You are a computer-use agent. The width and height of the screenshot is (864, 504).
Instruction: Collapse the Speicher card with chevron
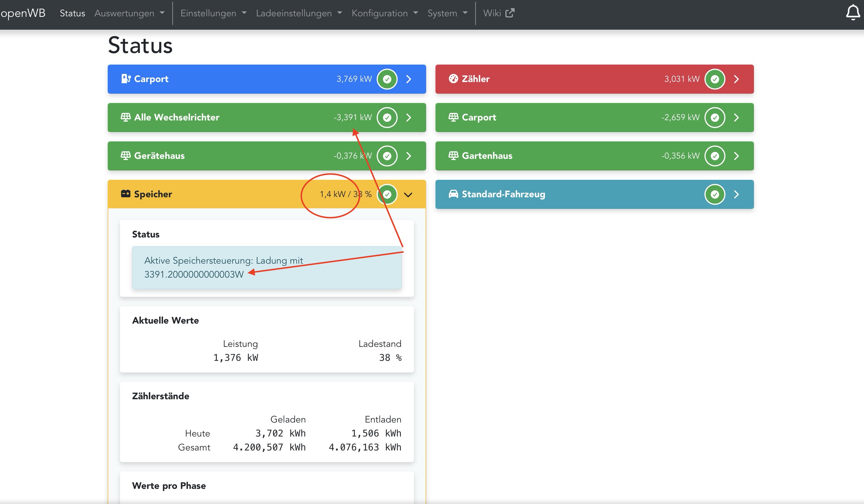coord(408,195)
